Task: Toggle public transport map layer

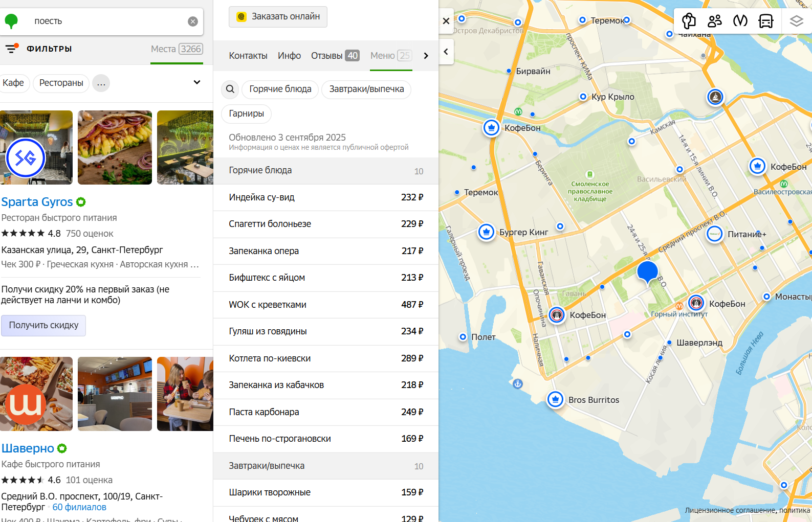Action: pyautogui.click(x=766, y=21)
